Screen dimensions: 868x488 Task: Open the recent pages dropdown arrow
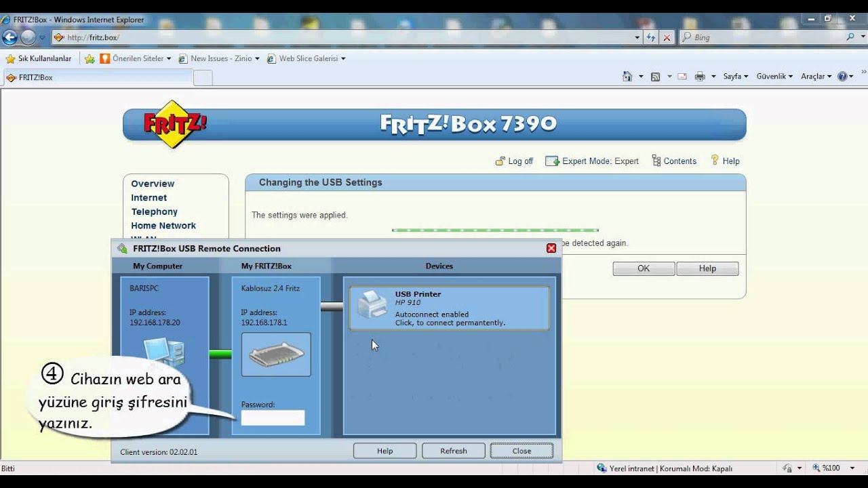click(42, 38)
